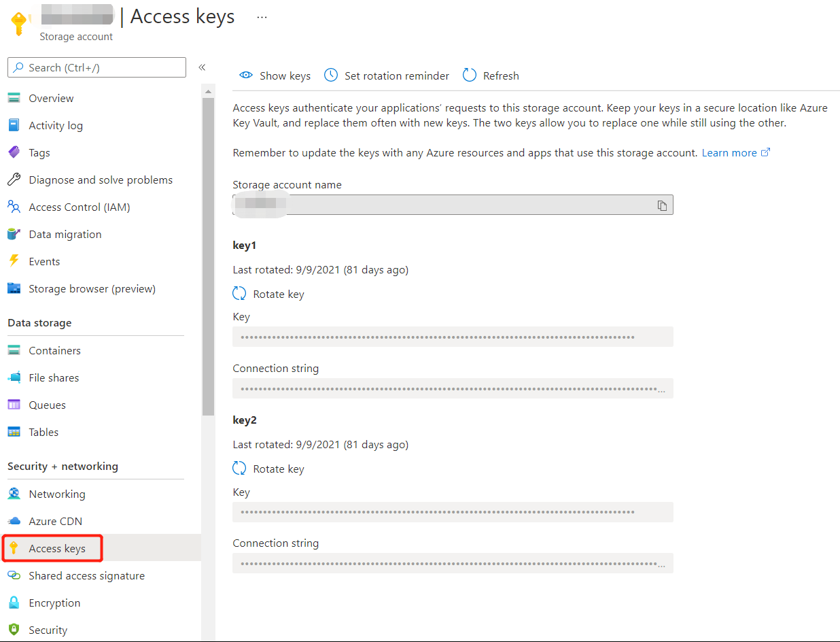Image resolution: width=840 pixels, height=642 pixels.
Task: Click the sidebar scrollbar up arrow
Action: click(208, 90)
